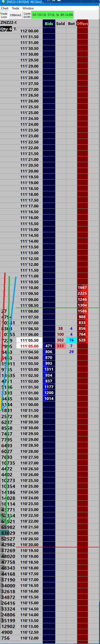Image resolution: width=100 pixels, height=644 pixels.
Task: Click the Centr DOM button
Action: (27, 15)
